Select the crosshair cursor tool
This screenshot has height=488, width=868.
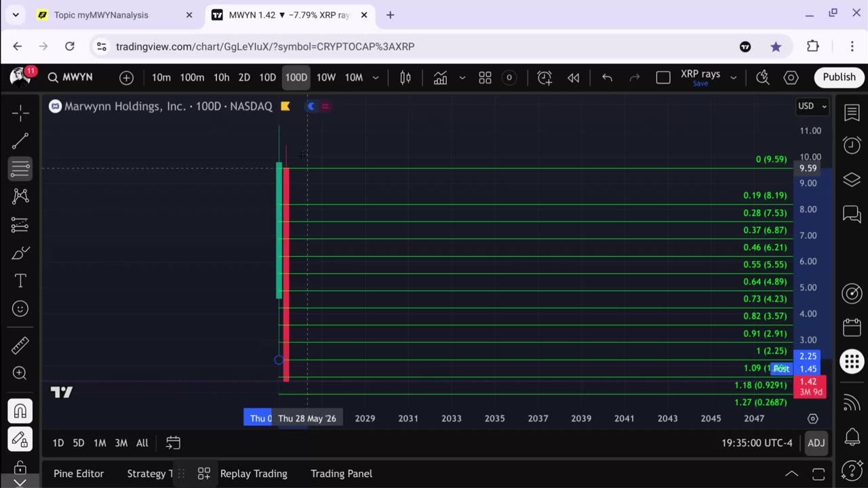point(20,113)
